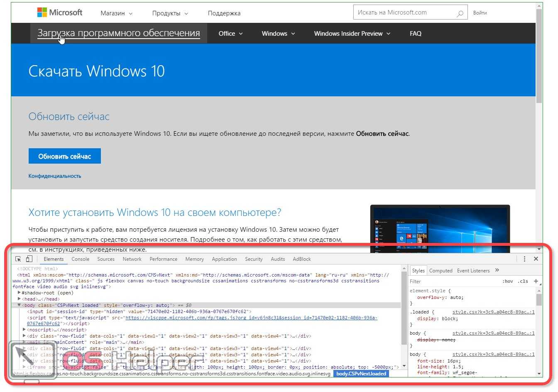Switch to the Console tab
Image resolution: width=558 pixels, height=392 pixels.
click(80, 259)
